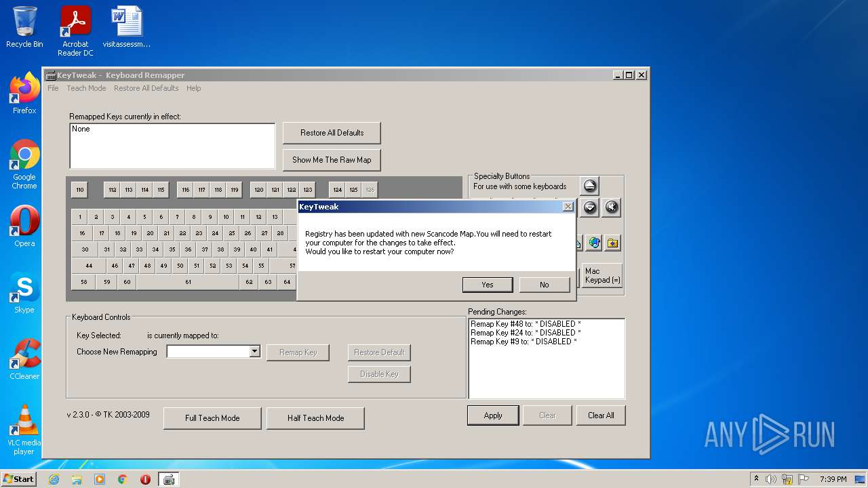Click the Web Browser globe specialty button

595,243
